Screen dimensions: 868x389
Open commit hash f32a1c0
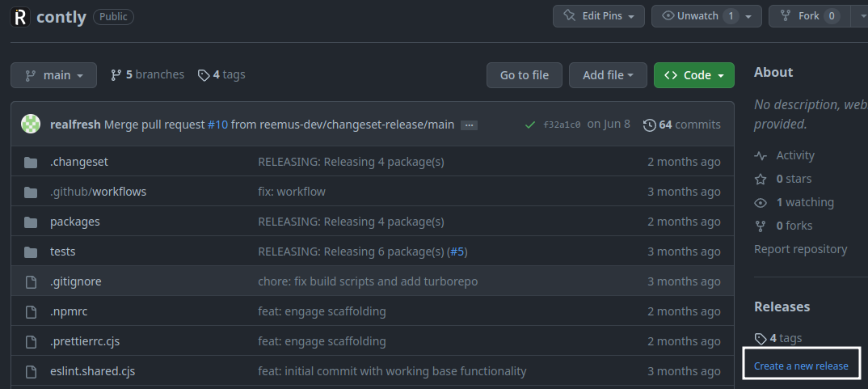coord(562,125)
